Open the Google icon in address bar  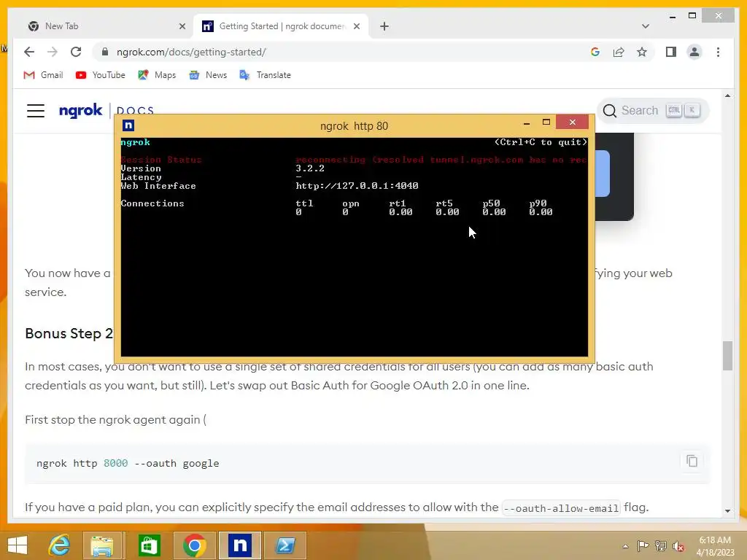[595, 52]
